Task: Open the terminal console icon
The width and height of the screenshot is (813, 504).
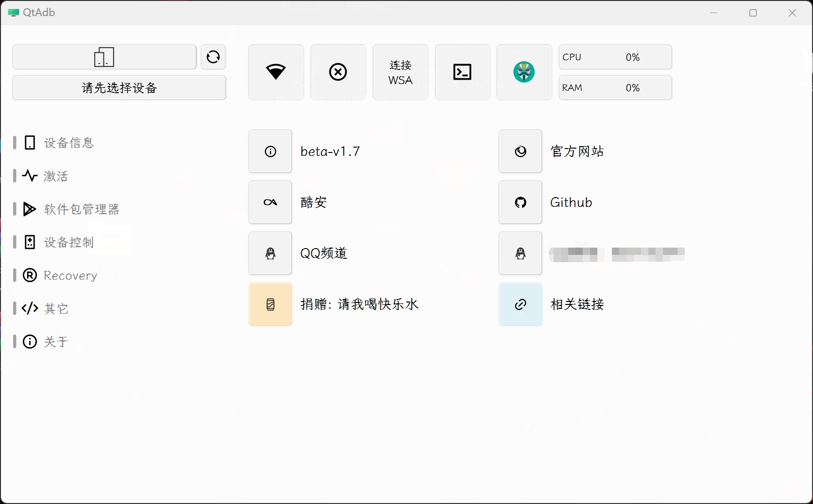Action: click(462, 72)
